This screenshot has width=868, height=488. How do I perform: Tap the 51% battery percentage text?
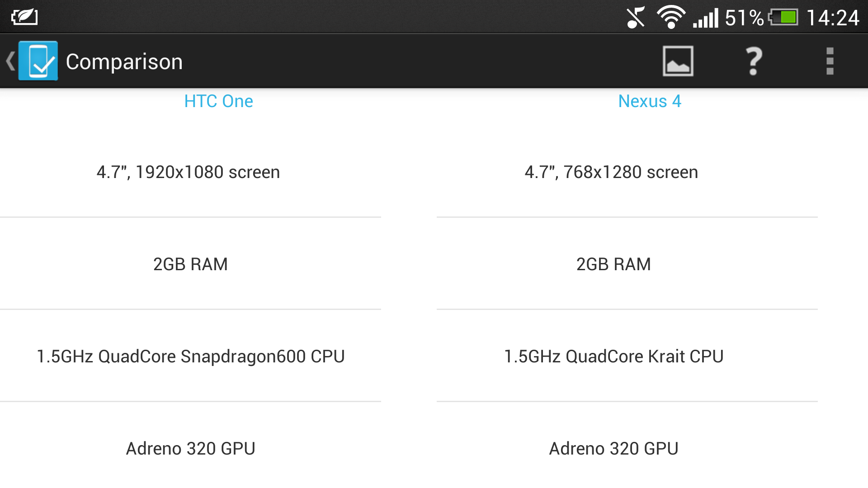[x=744, y=18]
